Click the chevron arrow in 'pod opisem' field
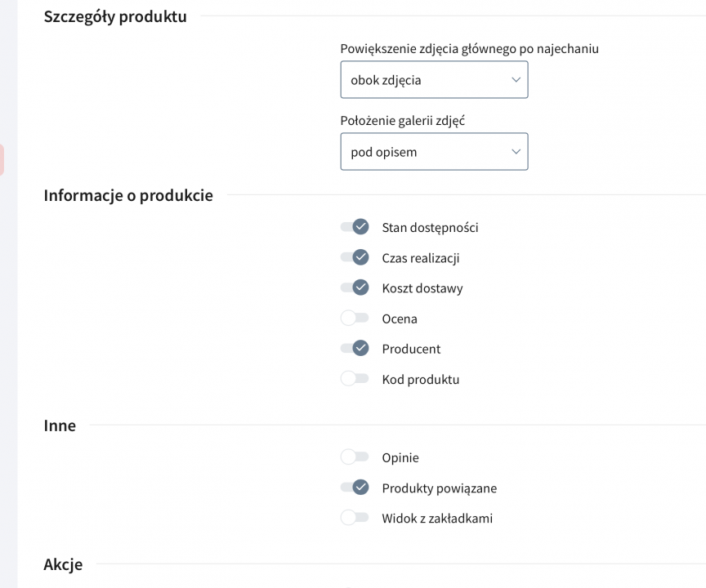Screen dimensions: 706x588 516,152
